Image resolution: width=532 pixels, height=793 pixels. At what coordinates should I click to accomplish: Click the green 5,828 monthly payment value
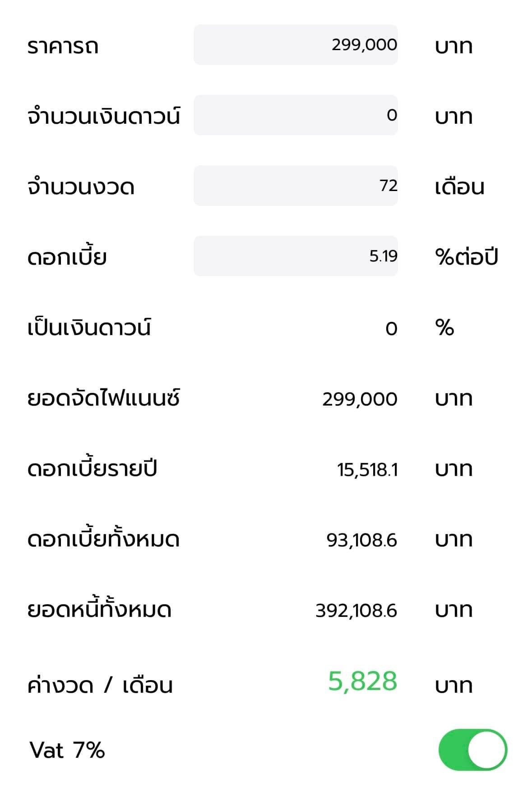point(362,681)
